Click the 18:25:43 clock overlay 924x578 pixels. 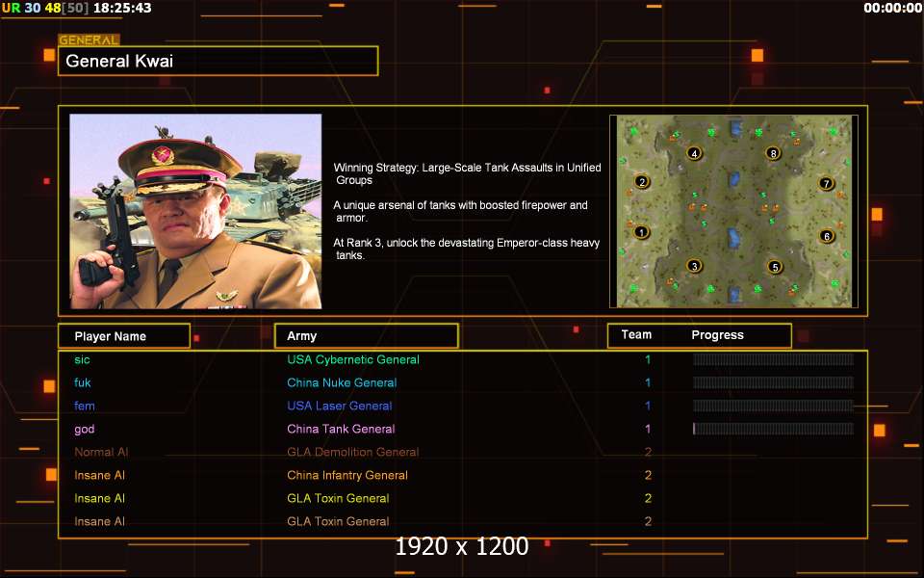(122, 8)
